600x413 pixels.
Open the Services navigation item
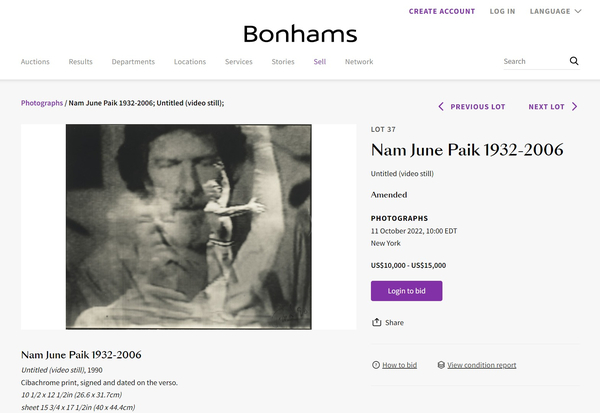pos(239,62)
